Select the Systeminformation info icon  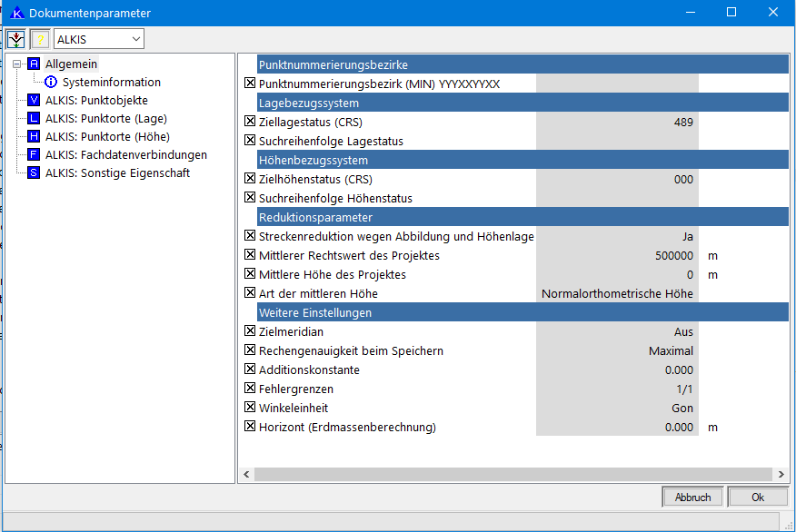pos(52,83)
